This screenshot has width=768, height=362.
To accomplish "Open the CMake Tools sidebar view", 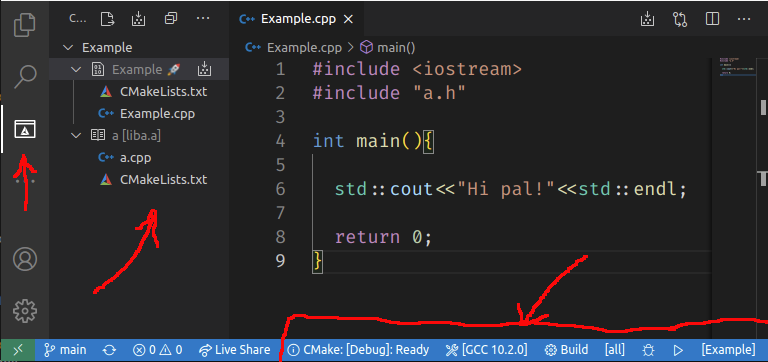I will (25, 129).
